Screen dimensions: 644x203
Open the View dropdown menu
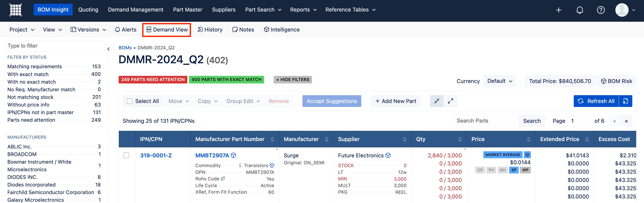pos(52,30)
